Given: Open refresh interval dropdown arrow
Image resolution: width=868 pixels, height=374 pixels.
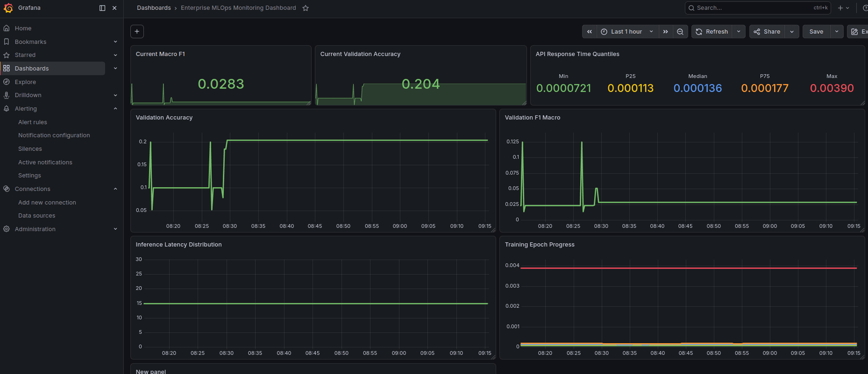Looking at the screenshot, I should pyautogui.click(x=739, y=32).
